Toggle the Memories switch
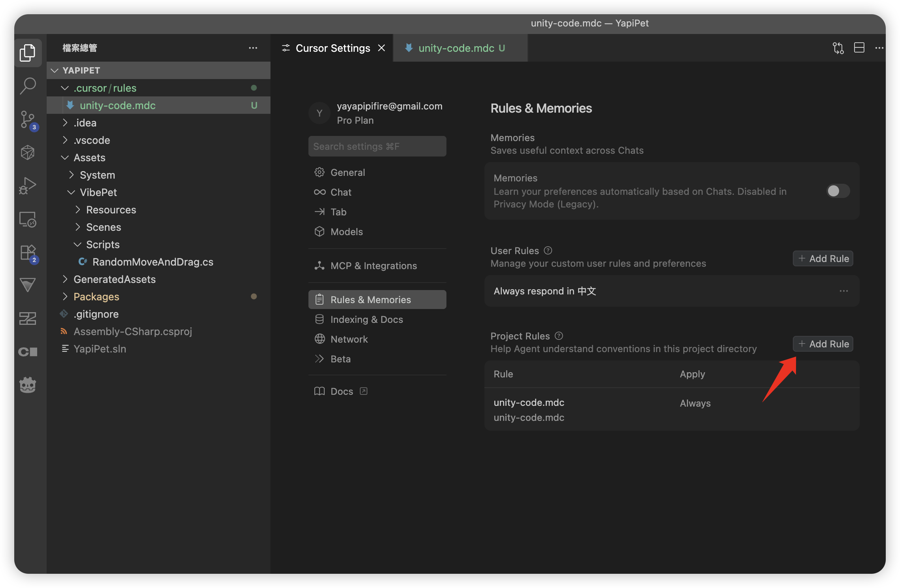Image resolution: width=900 pixels, height=588 pixels. [x=838, y=191]
